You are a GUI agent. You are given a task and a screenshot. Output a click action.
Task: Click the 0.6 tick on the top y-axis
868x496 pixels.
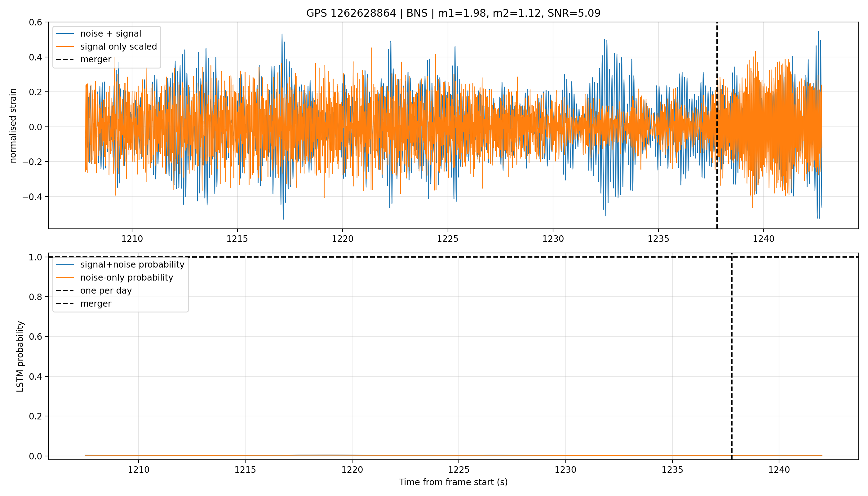click(35, 23)
